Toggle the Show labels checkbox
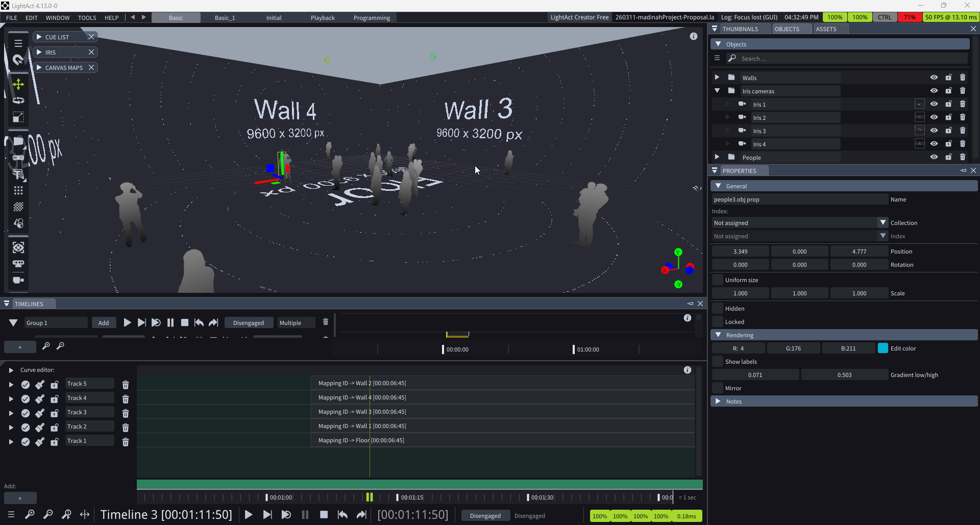980x525 pixels. coord(718,361)
